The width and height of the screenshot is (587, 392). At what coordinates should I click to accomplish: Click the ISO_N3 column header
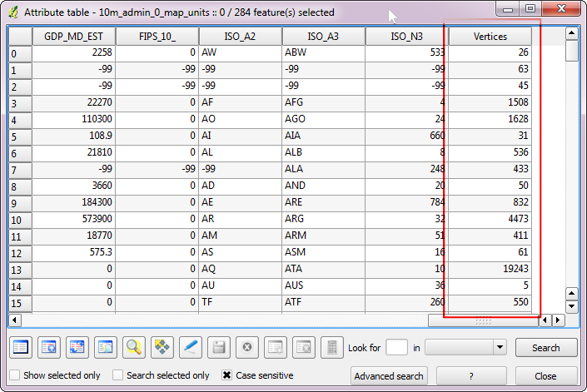point(407,37)
